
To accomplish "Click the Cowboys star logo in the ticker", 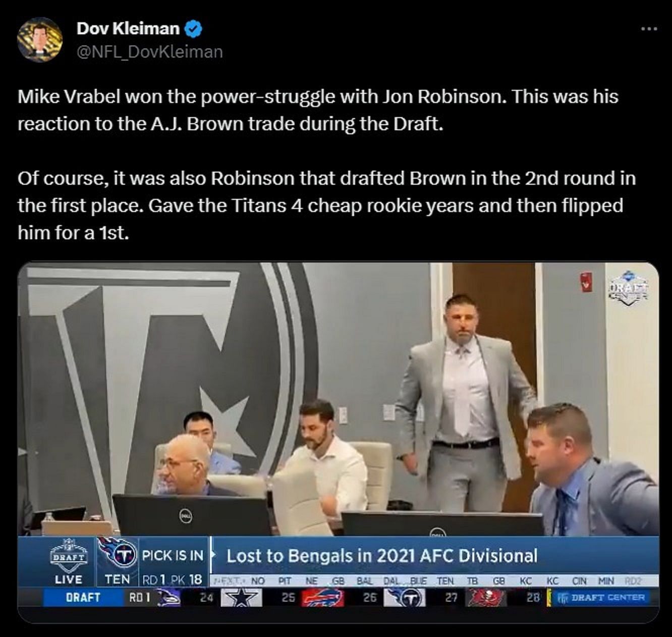I will [242, 598].
